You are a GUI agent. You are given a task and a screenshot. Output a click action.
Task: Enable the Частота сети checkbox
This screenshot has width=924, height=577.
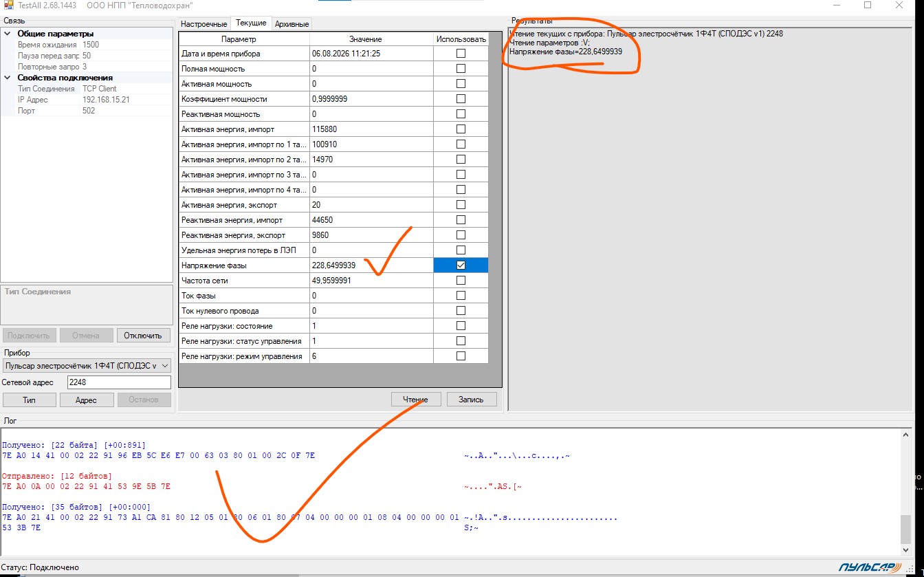[x=461, y=281]
